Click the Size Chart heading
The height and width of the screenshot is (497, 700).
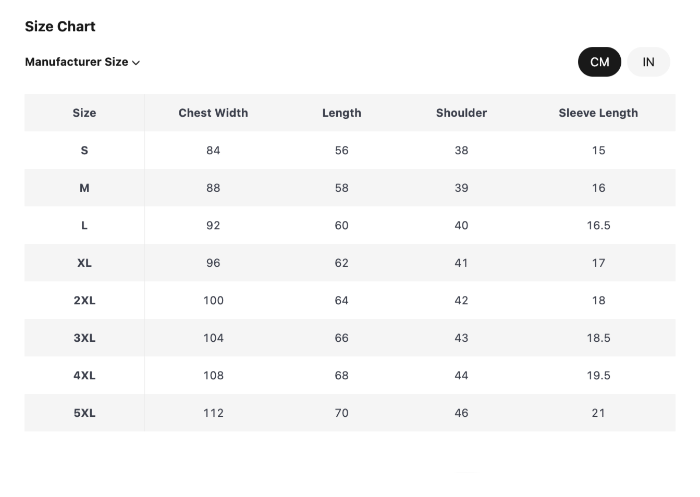click(x=60, y=26)
